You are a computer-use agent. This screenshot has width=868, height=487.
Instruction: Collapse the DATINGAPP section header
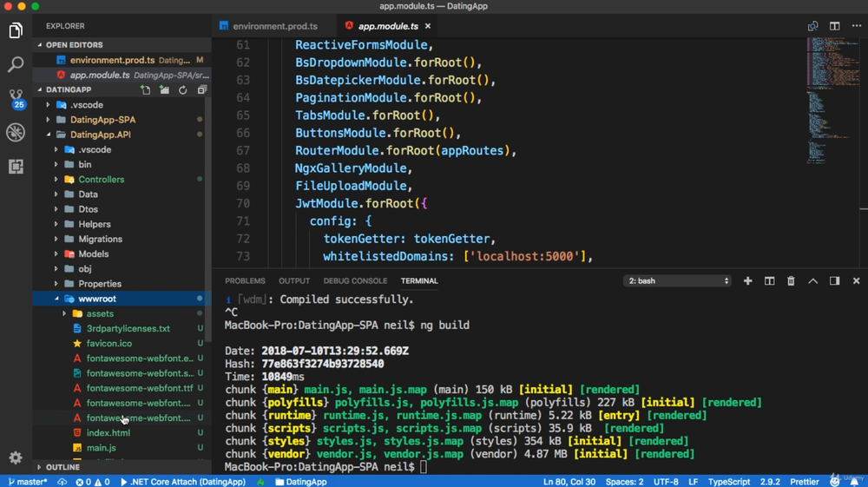[x=68, y=89]
